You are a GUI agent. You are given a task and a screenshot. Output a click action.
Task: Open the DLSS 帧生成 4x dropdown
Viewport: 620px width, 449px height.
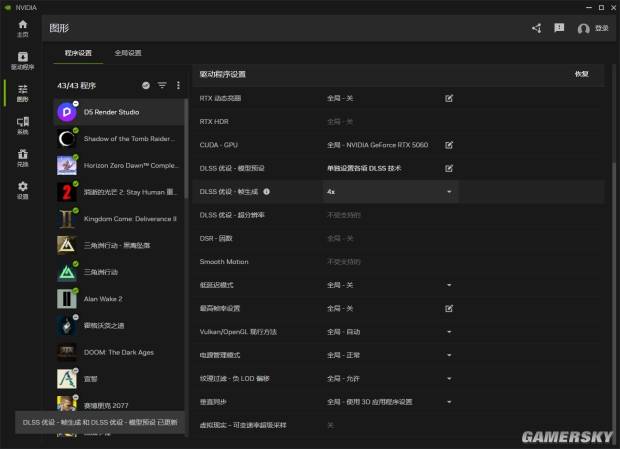point(390,192)
